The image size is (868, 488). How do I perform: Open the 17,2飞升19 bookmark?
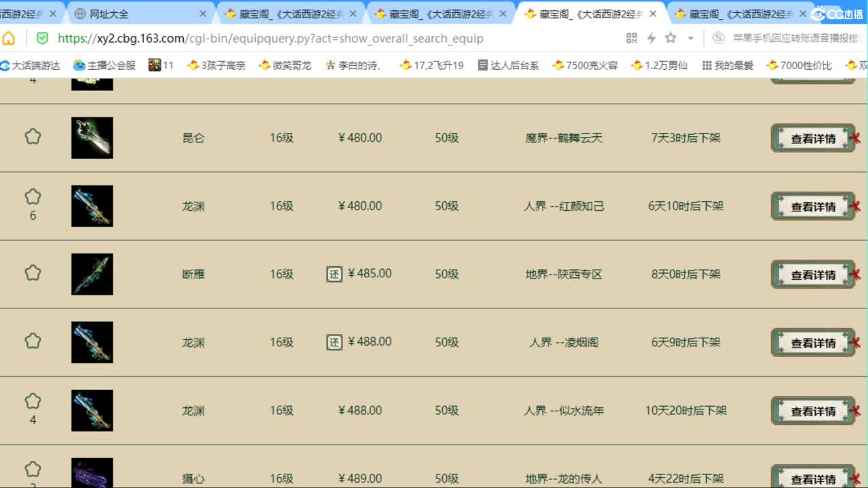coord(432,65)
